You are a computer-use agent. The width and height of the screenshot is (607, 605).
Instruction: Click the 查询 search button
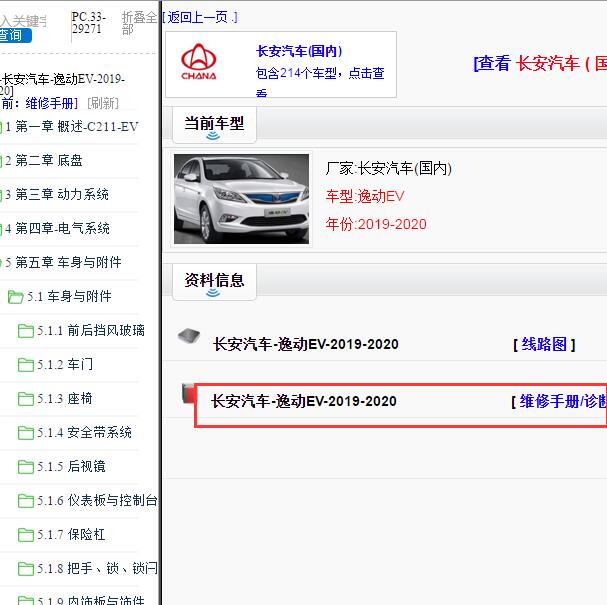(15, 36)
